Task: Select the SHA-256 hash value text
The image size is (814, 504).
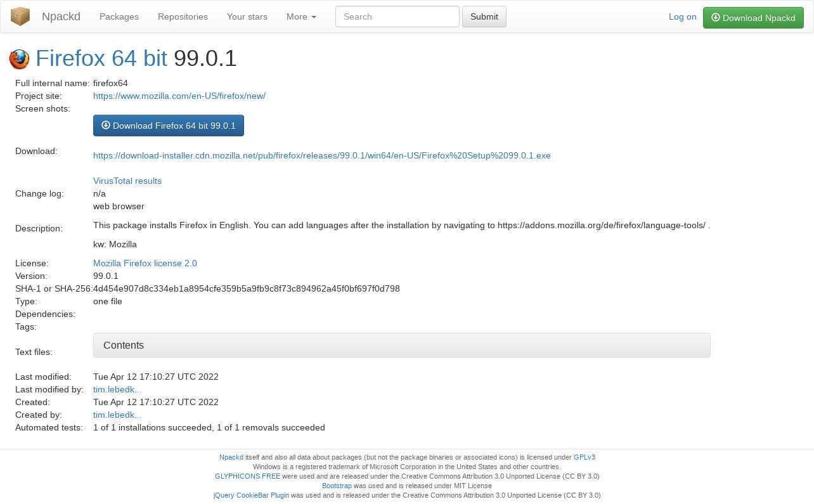Action: (x=247, y=288)
